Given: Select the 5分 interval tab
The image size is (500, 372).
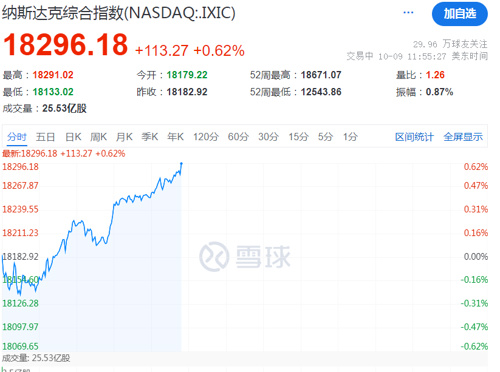Looking at the screenshot, I should (x=325, y=137).
